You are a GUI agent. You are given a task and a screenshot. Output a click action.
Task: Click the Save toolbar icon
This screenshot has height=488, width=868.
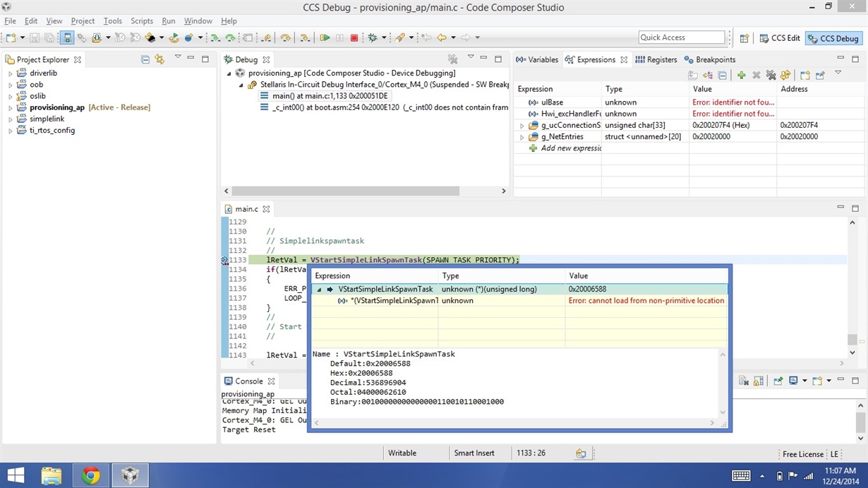coord(35,37)
